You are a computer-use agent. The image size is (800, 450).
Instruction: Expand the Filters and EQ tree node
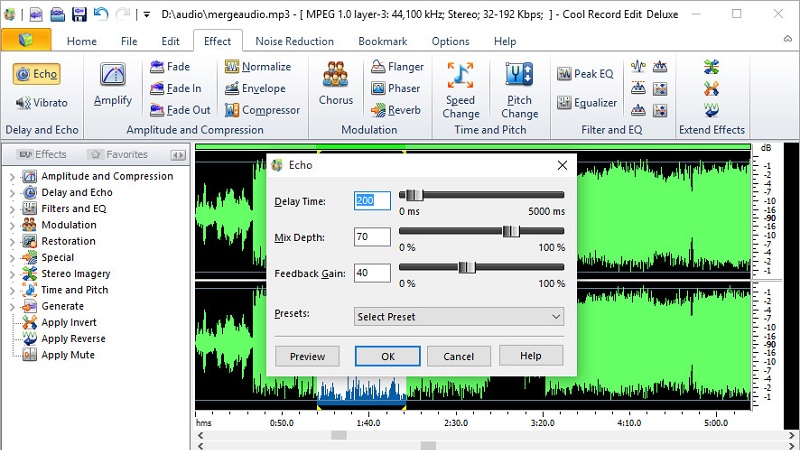coord(12,209)
